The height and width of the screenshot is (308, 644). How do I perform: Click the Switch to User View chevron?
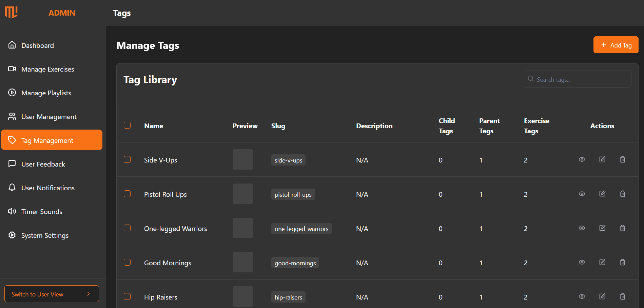[x=89, y=294]
